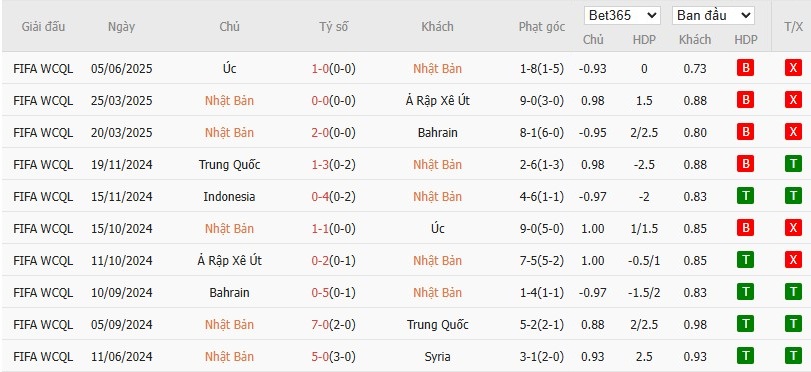Screen dimensions: 811x372
Task: Click the T/X column header
Action: (x=793, y=26)
